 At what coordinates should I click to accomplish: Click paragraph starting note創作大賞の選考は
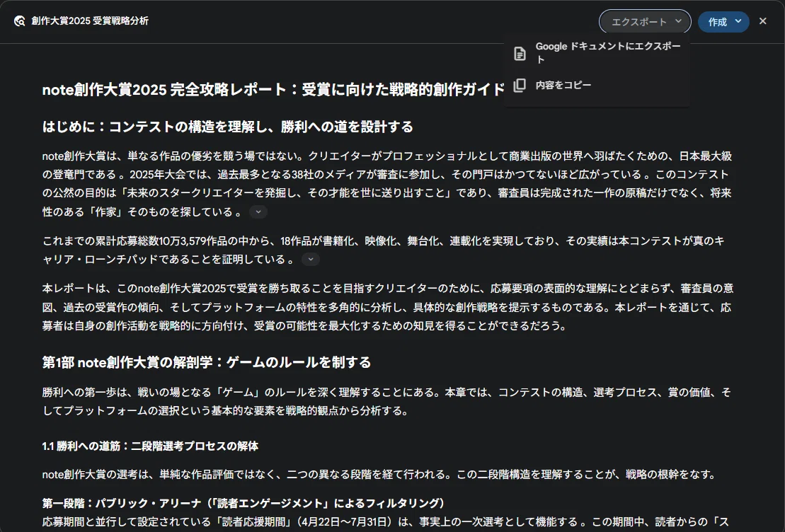(x=379, y=475)
